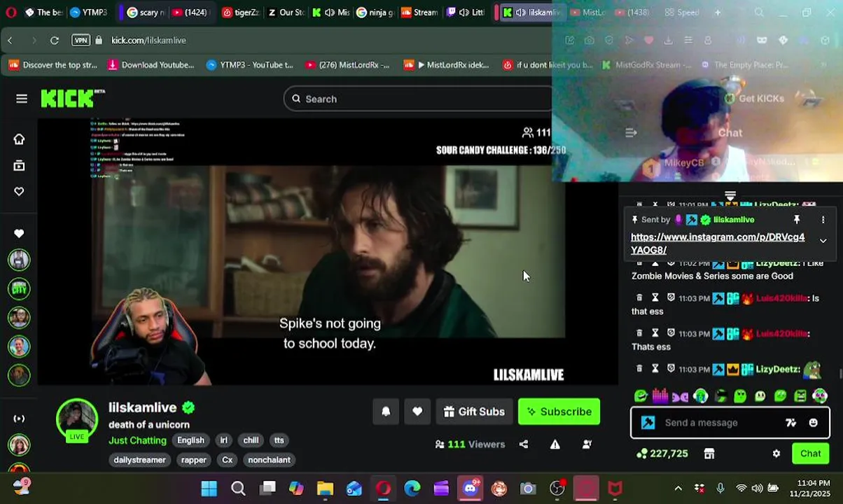Viewport: 843px width, 504px height.
Task: Go to Kick home via sidebar house icon
Action: (x=19, y=139)
